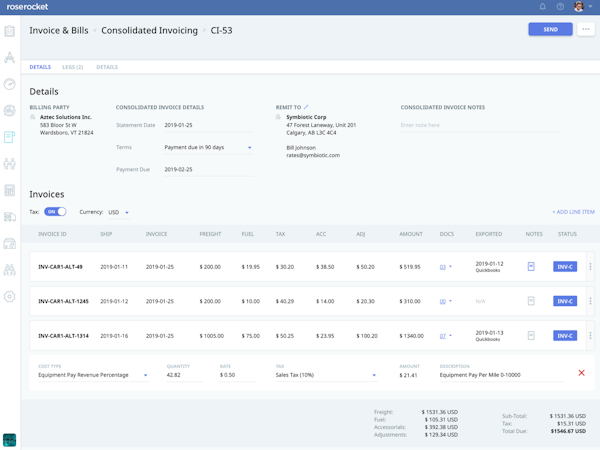Open the more menu for INV-CAR1-ALT-1245
The image size is (600, 450).
pos(590,301)
